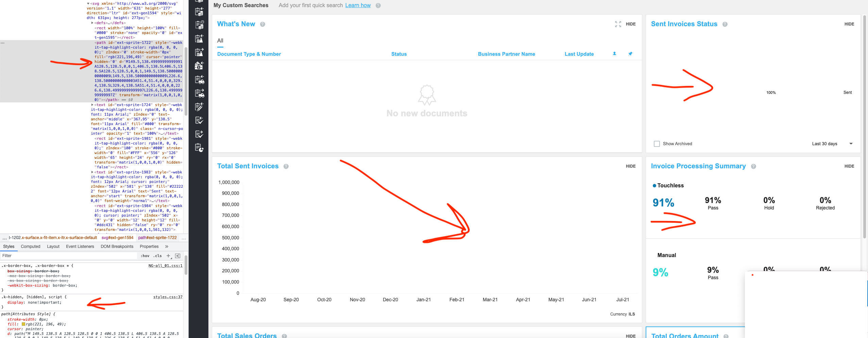The image size is (868, 338).
Task: Select the money/payments icon in the sidebar
Action: (x=200, y=65)
